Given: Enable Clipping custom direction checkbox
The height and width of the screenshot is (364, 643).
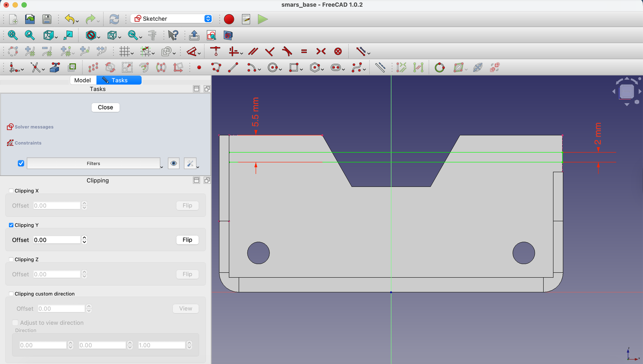Looking at the screenshot, I should 11,294.
